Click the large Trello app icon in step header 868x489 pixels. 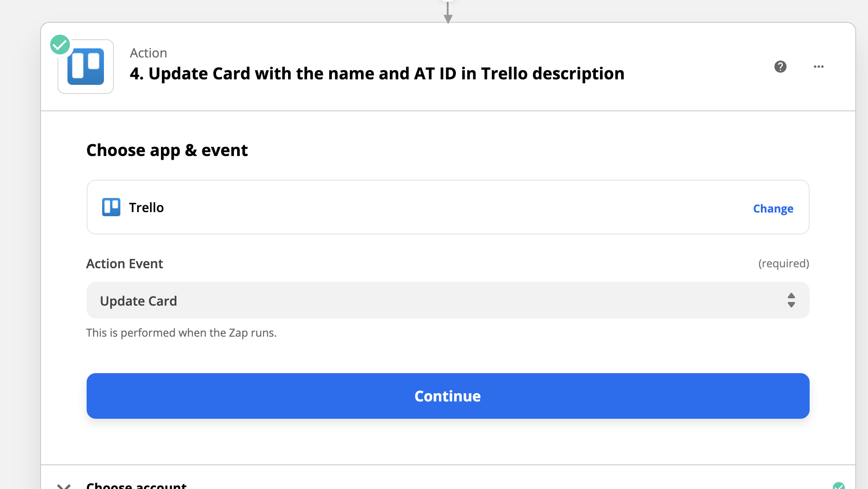tap(86, 67)
